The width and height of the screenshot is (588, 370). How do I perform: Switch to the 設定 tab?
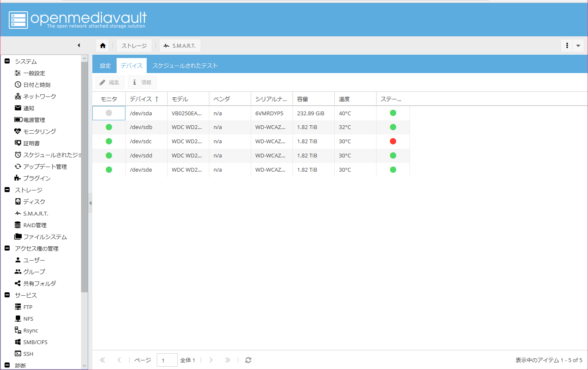(x=105, y=66)
